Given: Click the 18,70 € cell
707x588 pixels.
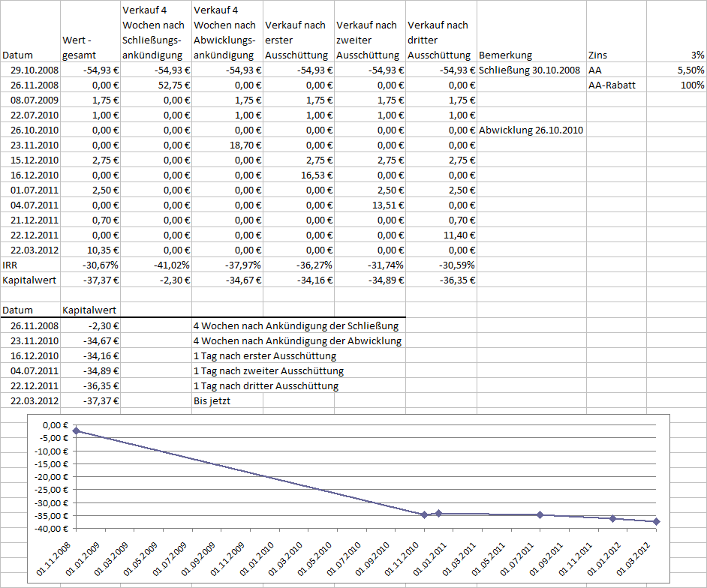Looking at the screenshot, I should [227, 145].
